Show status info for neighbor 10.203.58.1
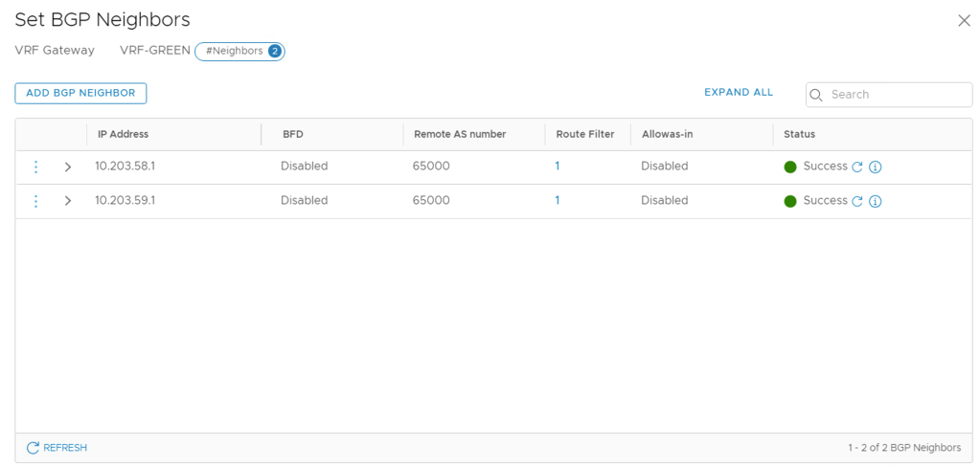This screenshot has height=468, width=980. click(875, 167)
